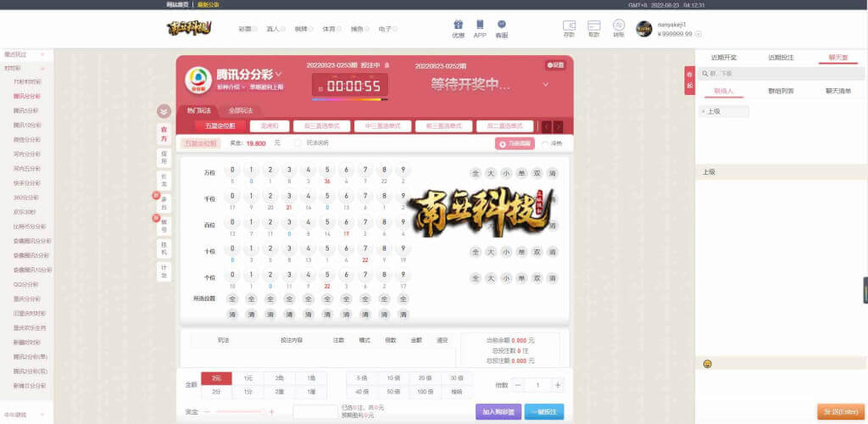Switch to 热门玩法 tab
Screen dimensions: 868x424
198,111
